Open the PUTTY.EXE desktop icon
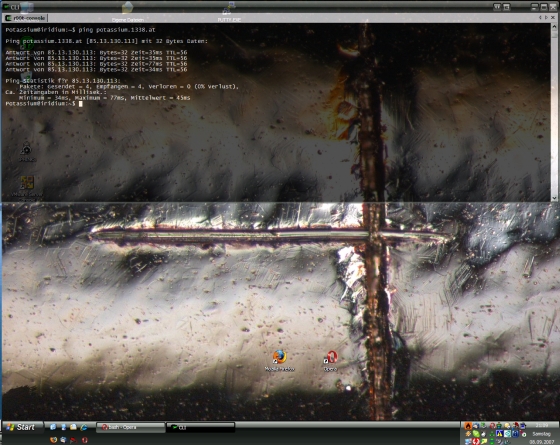The height and width of the screenshot is (445, 560). pos(229,11)
